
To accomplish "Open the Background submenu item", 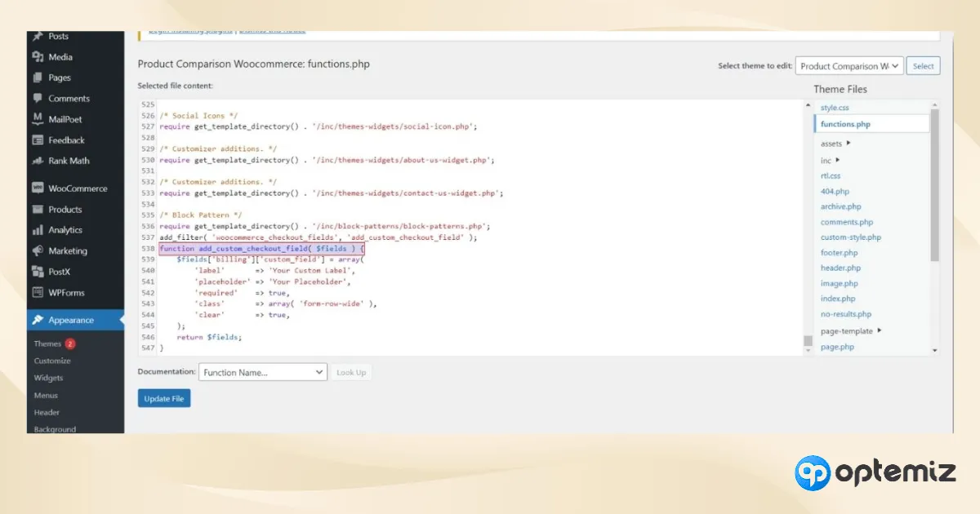I will (x=55, y=429).
